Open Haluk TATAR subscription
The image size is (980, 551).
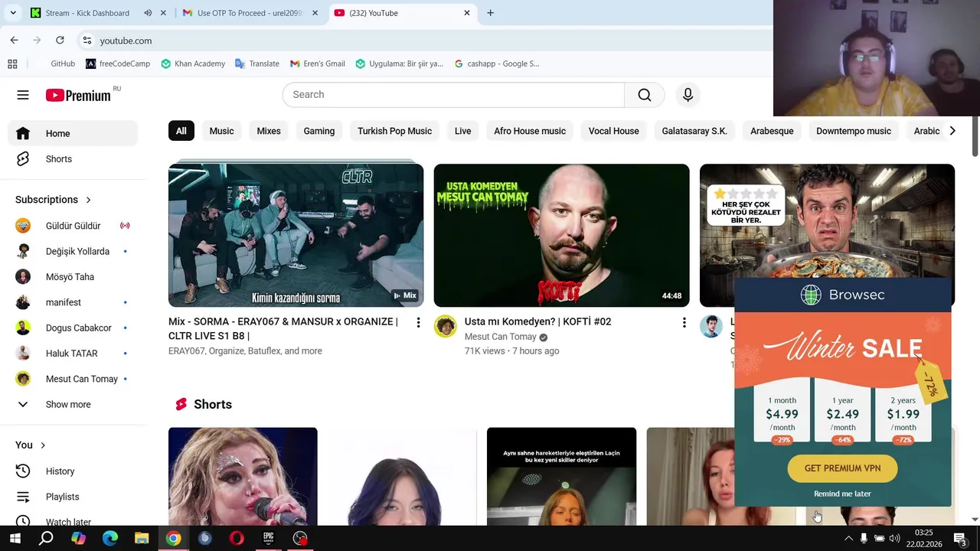pyautogui.click(x=73, y=354)
